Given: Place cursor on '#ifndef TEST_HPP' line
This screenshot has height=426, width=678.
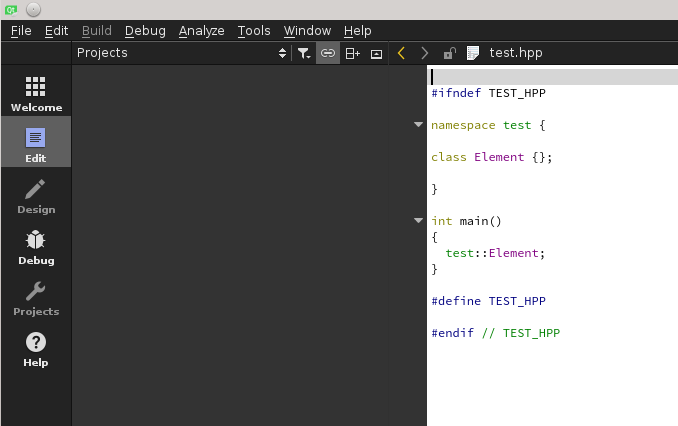Looking at the screenshot, I should [x=488, y=93].
